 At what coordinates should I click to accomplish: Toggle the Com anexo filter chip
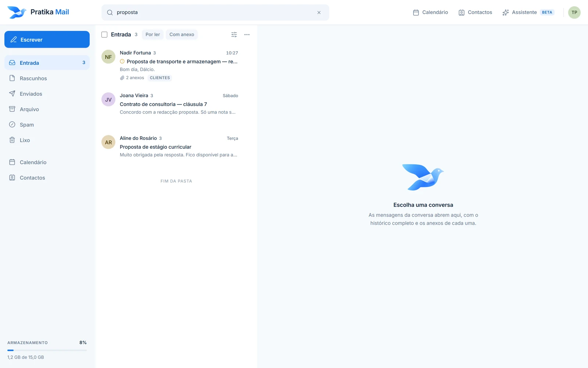(x=182, y=35)
